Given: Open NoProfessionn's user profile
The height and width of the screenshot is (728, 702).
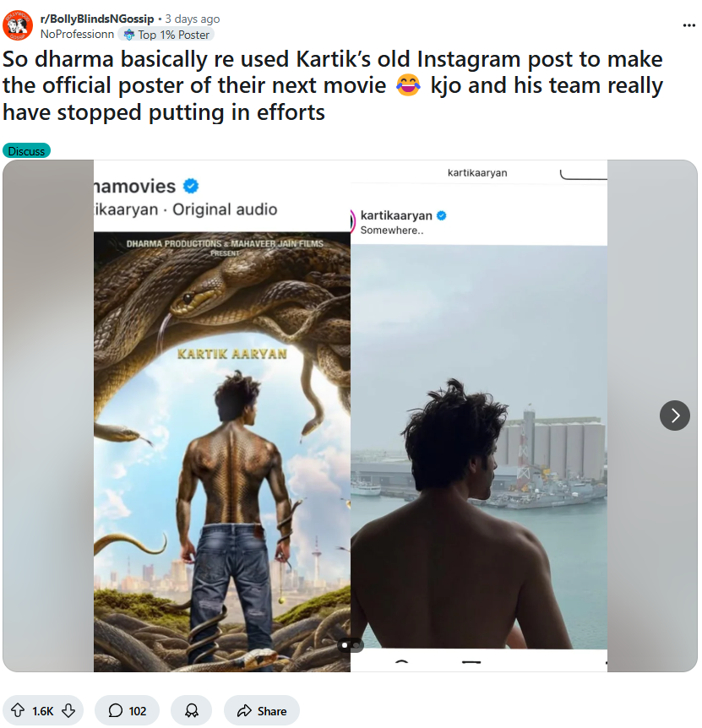Looking at the screenshot, I should 78,34.
